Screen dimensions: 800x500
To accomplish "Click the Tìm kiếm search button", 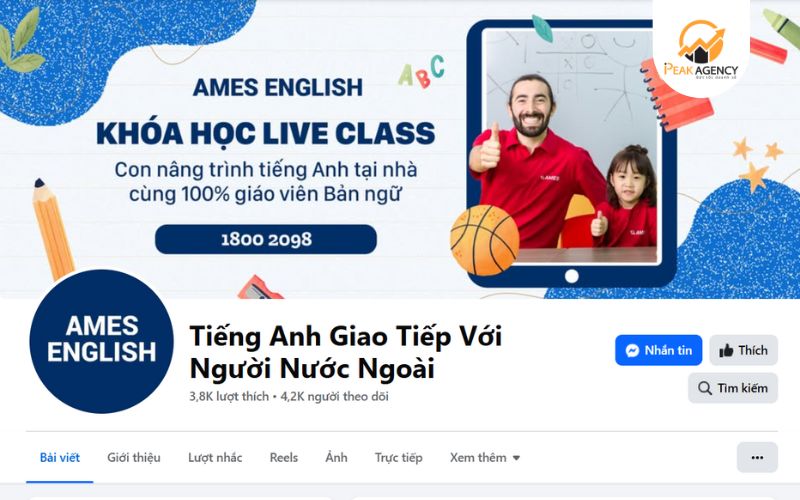I will point(733,388).
